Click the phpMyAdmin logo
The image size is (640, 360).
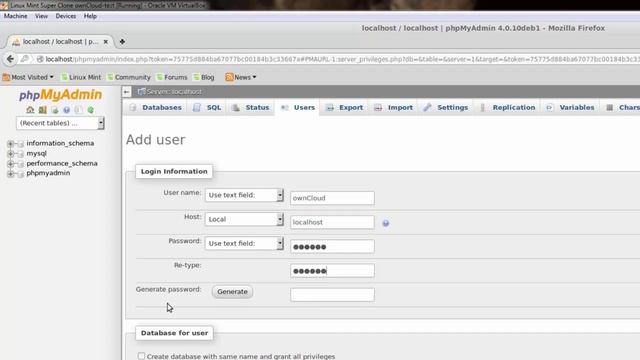(x=60, y=95)
